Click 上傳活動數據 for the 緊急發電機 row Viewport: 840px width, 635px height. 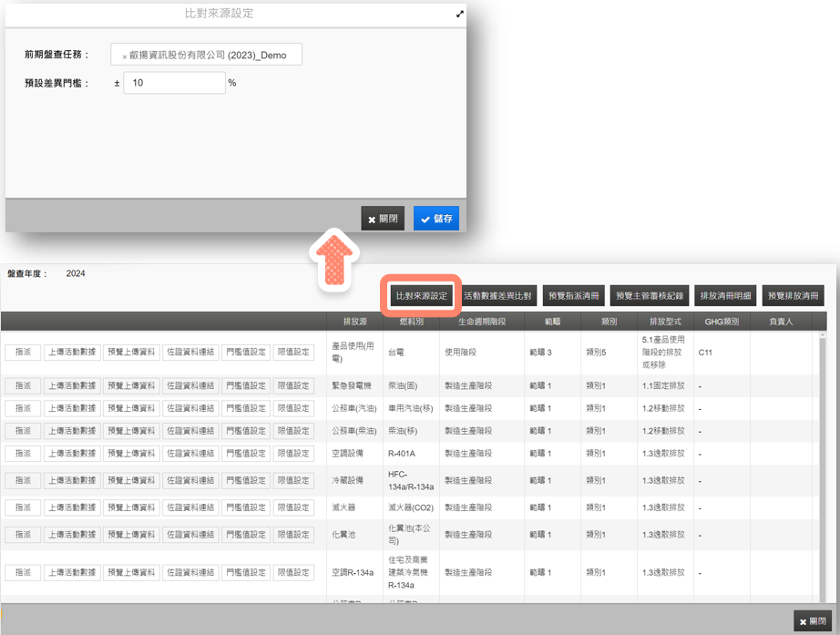click(x=72, y=386)
